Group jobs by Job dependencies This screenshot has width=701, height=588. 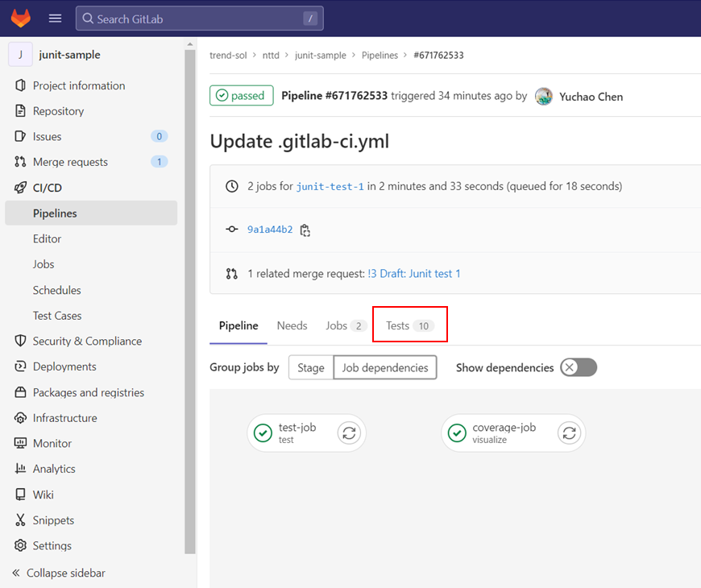(385, 368)
